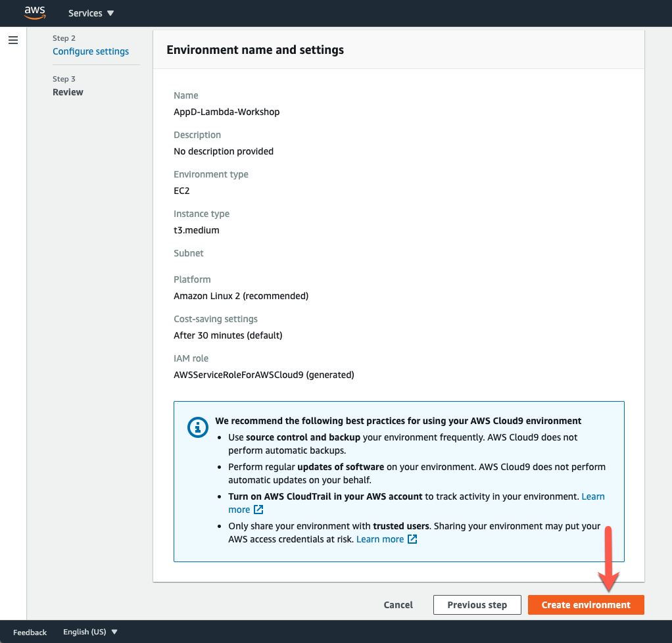672x643 pixels.
Task: Select the Review step in the sidebar
Action: 68,92
